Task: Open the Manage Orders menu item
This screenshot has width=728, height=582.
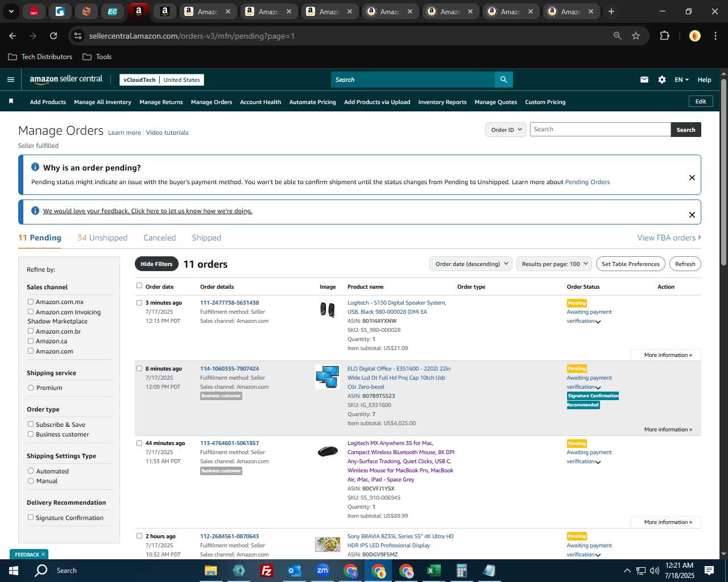Action: 212,102
